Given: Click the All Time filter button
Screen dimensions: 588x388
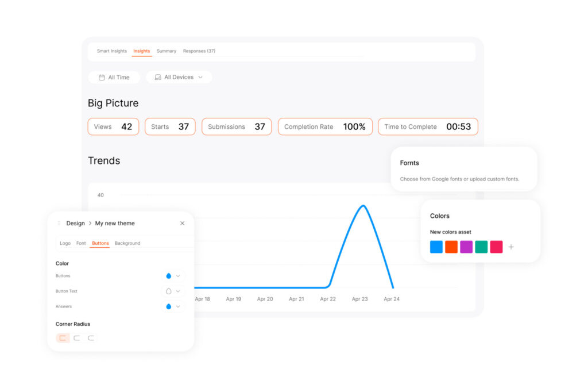Looking at the screenshot, I should pyautogui.click(x=114, y=77).
